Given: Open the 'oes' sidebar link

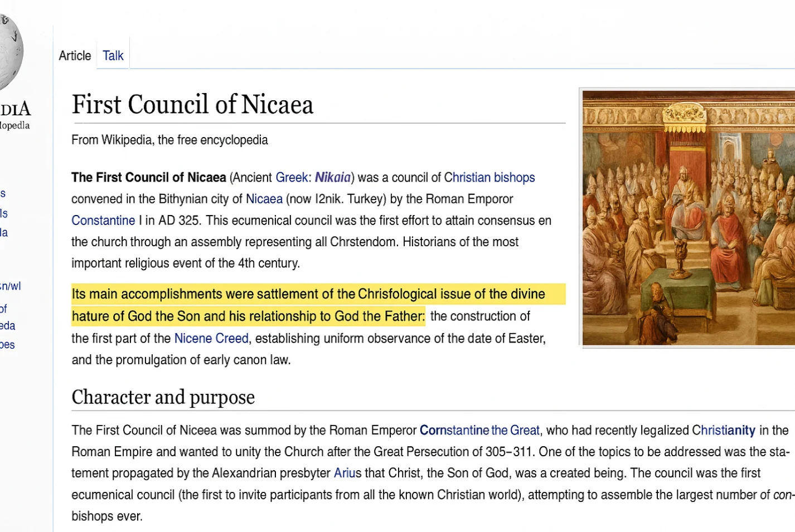Looking at the screenshot, I should 8,345.
